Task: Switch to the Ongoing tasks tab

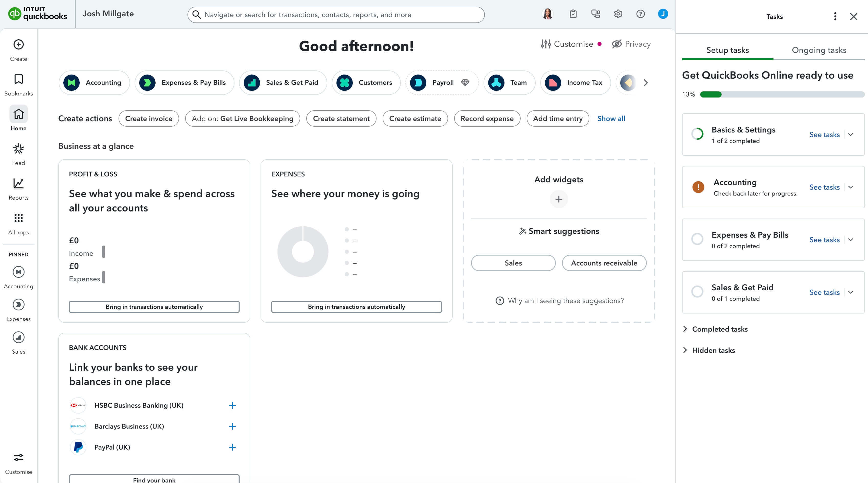Action: coord(819,50)
